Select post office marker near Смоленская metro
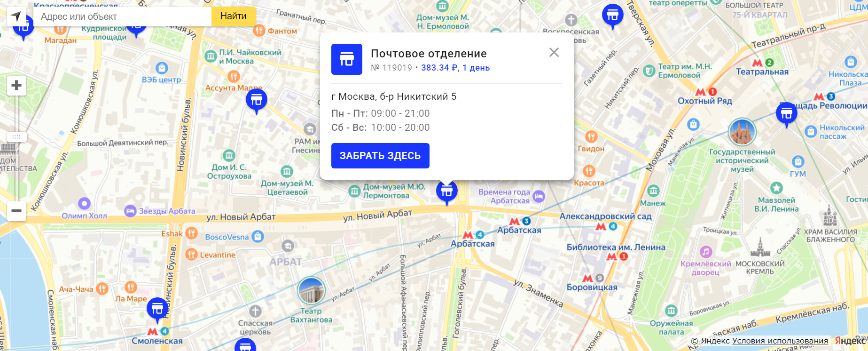868x351 pixels. tap(157, 309)
